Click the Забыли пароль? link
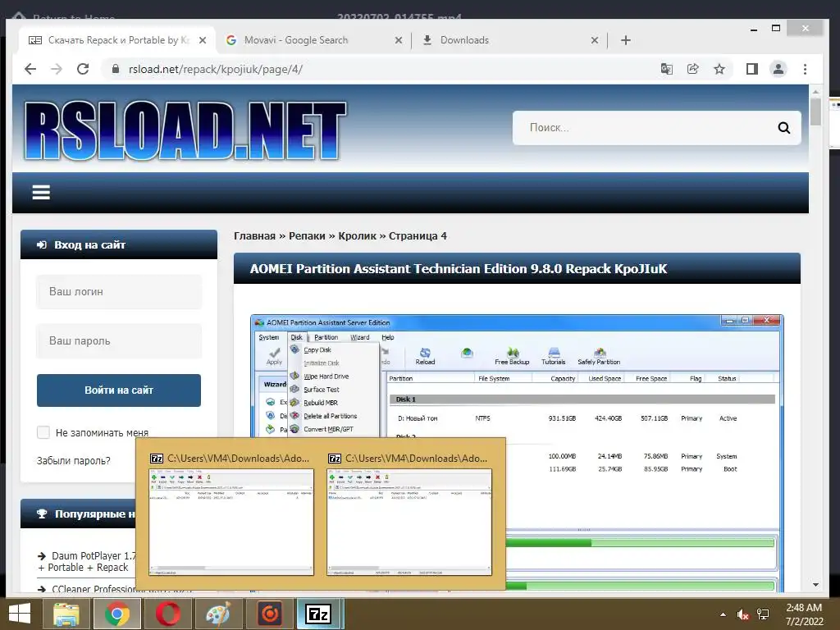 click(x=73, y=461)
